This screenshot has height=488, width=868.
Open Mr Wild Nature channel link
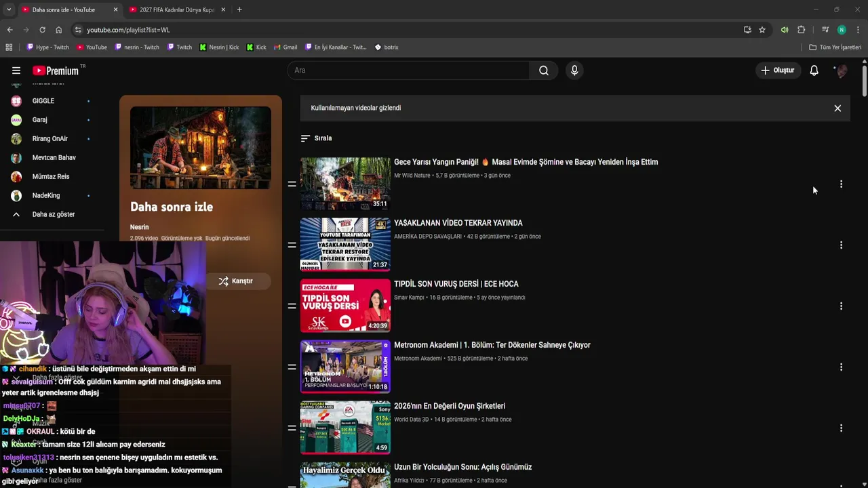(x=412, y=176)
